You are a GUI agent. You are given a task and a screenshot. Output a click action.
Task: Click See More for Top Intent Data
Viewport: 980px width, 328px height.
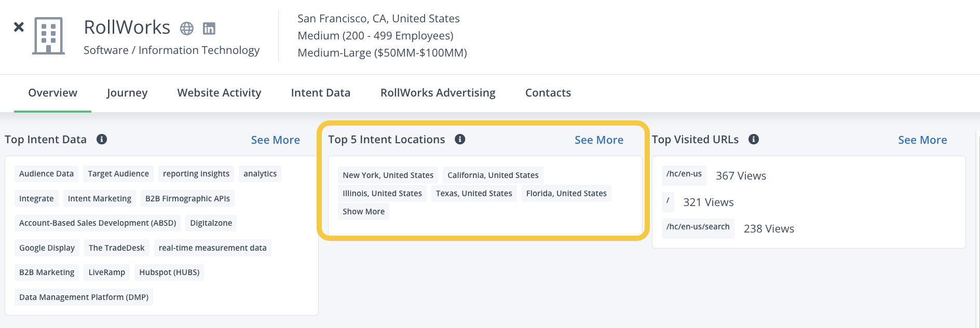(275, 140)
